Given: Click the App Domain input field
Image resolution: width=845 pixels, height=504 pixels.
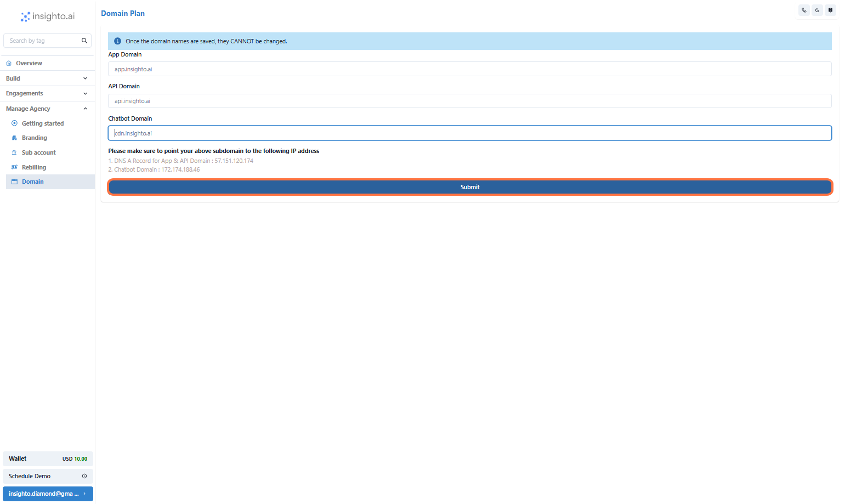Looking at the screenshot, I should point(470,69).
